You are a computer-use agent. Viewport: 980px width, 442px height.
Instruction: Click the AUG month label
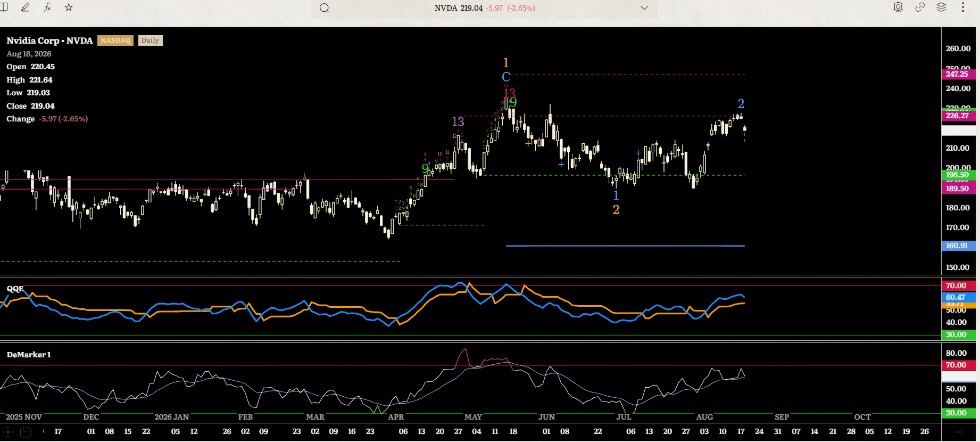[x=704, y=417]
